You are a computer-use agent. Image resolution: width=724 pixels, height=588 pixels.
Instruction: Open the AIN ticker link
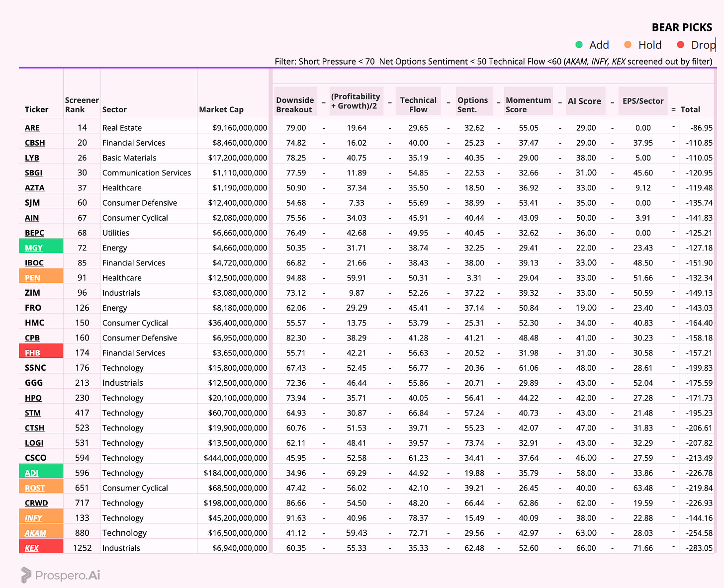point(32,218)
